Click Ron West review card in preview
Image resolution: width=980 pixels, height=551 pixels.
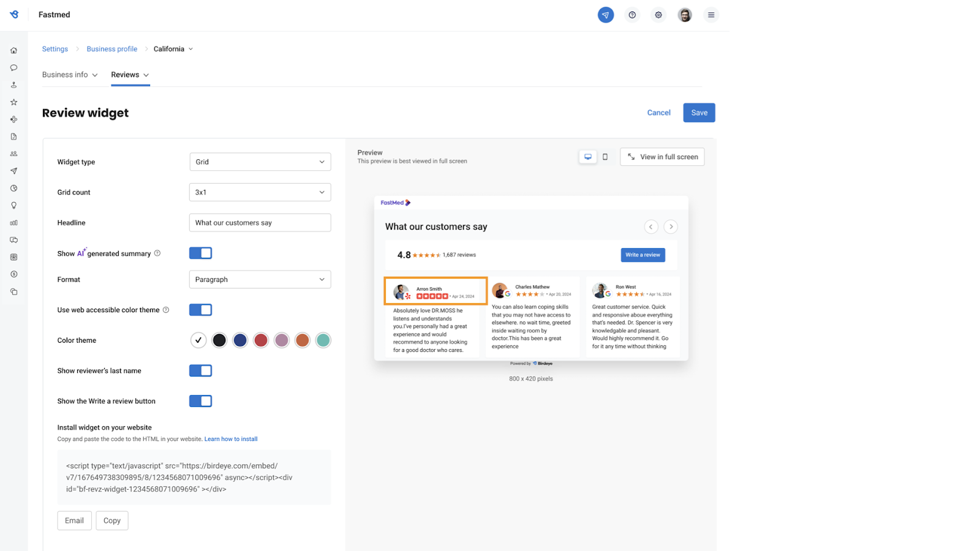point(633,317)
